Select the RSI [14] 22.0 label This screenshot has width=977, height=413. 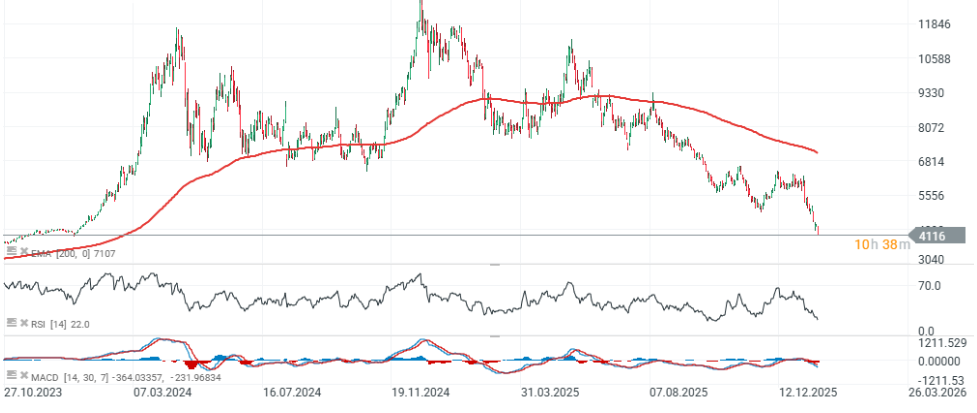[x=61, y=324]
